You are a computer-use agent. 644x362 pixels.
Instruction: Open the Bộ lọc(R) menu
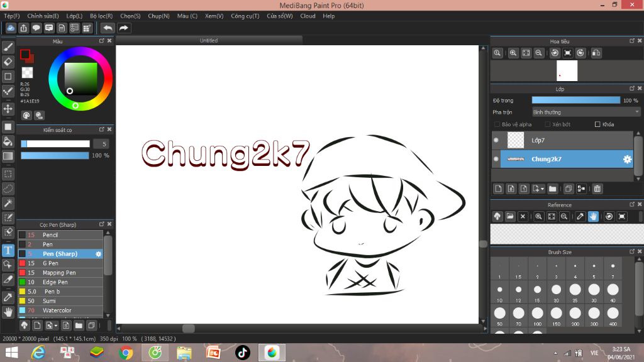pyautogui.click(x=101, y=16)
